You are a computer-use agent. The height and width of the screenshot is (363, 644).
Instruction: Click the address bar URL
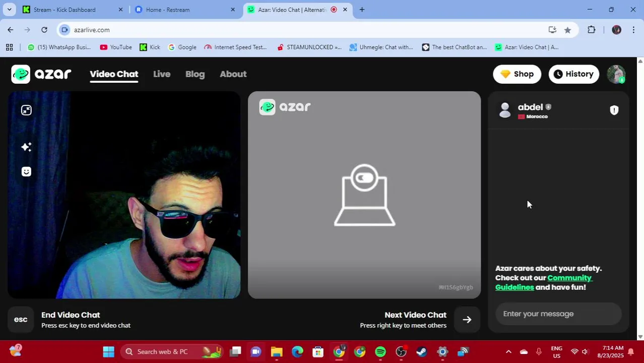(92, 30)
